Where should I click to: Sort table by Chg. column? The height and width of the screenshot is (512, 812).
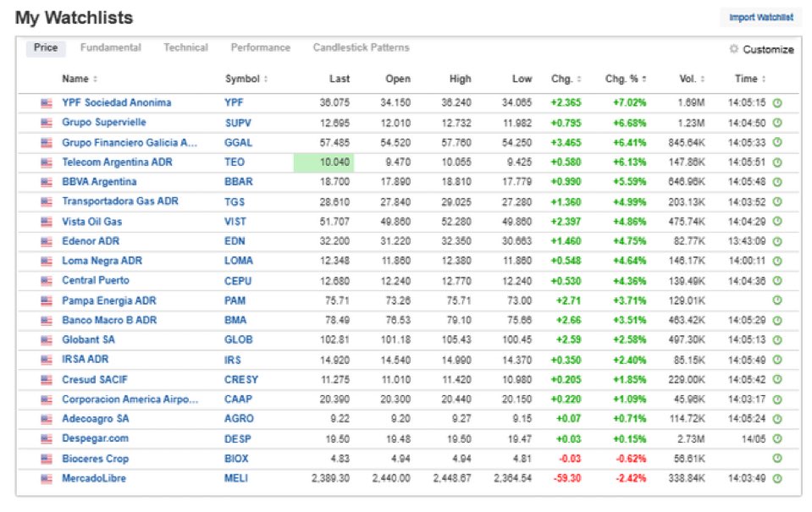coord(566,79)
